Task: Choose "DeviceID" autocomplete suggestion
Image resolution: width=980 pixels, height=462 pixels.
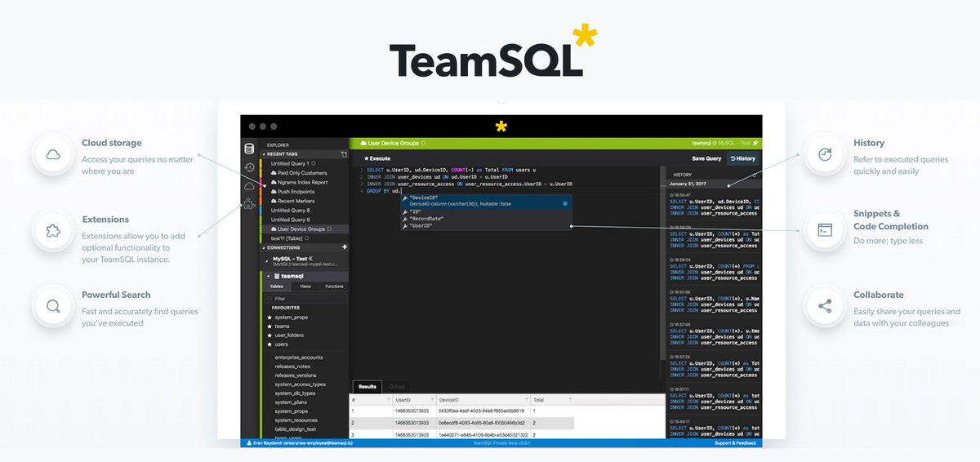Action: [486, 200]
